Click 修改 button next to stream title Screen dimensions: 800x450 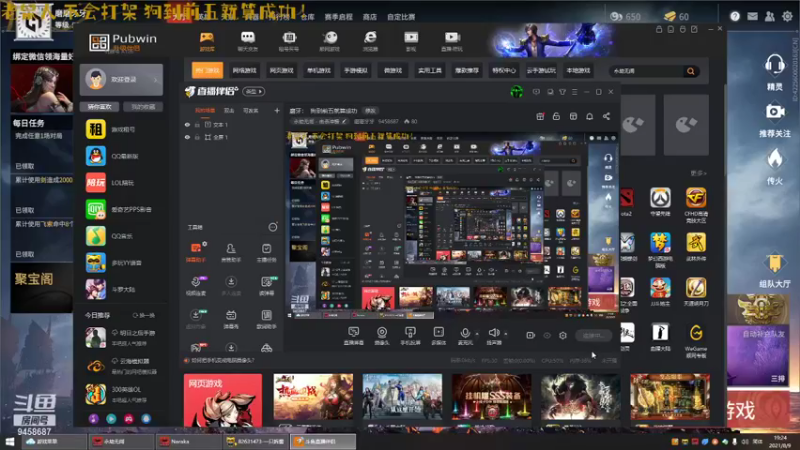pos(370,111)
